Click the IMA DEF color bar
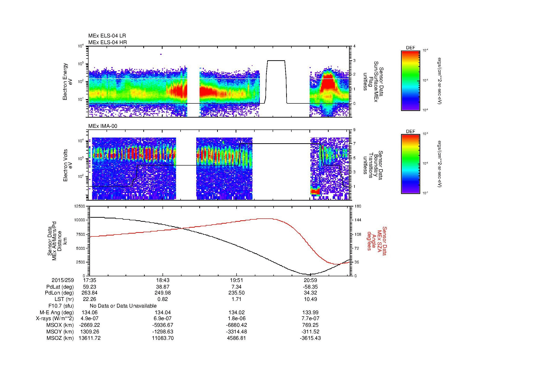555x392 pixels. tap(410, 164)
